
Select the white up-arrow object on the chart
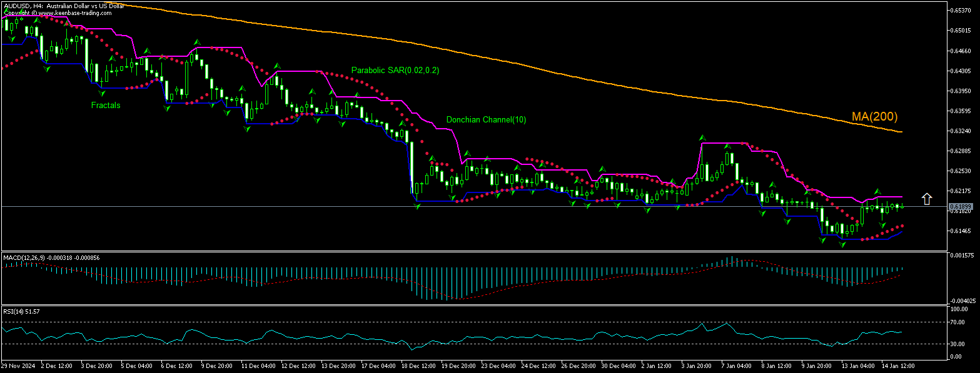pos(927,199)
